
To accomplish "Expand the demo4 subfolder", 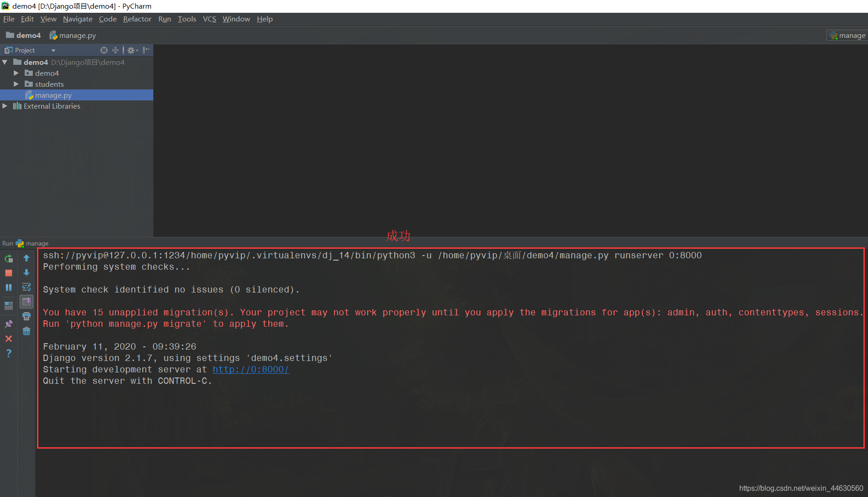I will click(x=16, y=73).
